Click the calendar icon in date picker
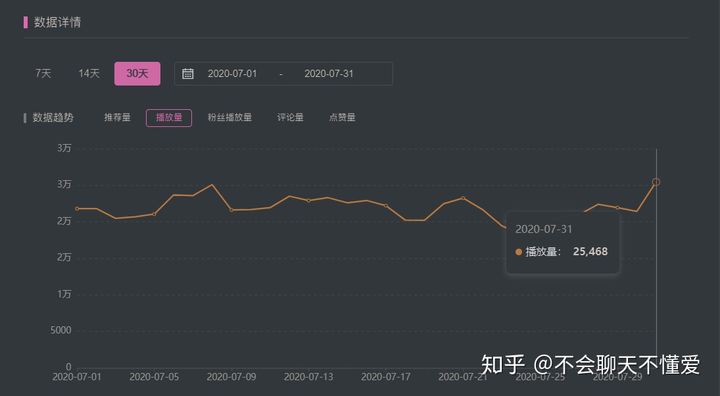 [x=187, y=74]
